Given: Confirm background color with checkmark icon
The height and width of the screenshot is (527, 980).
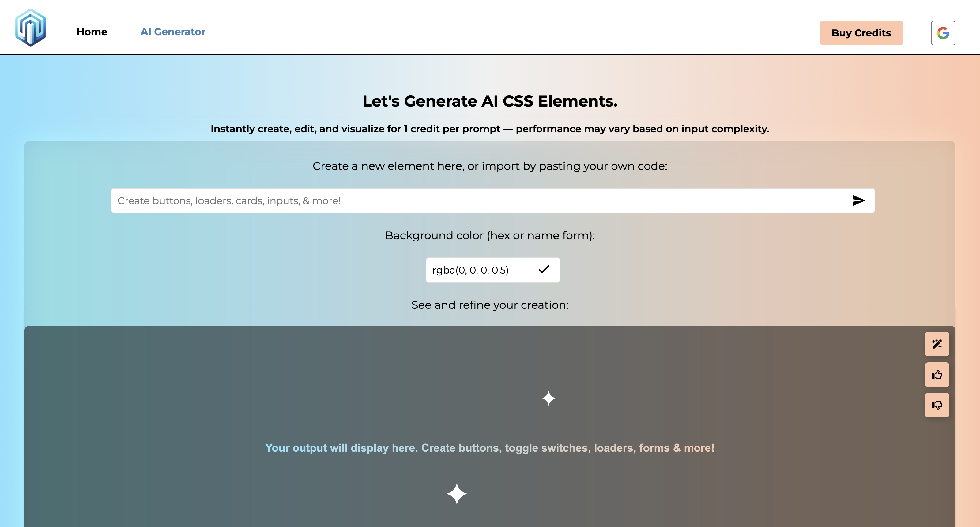Looking at the screenshot, I should tap(544, 270).
